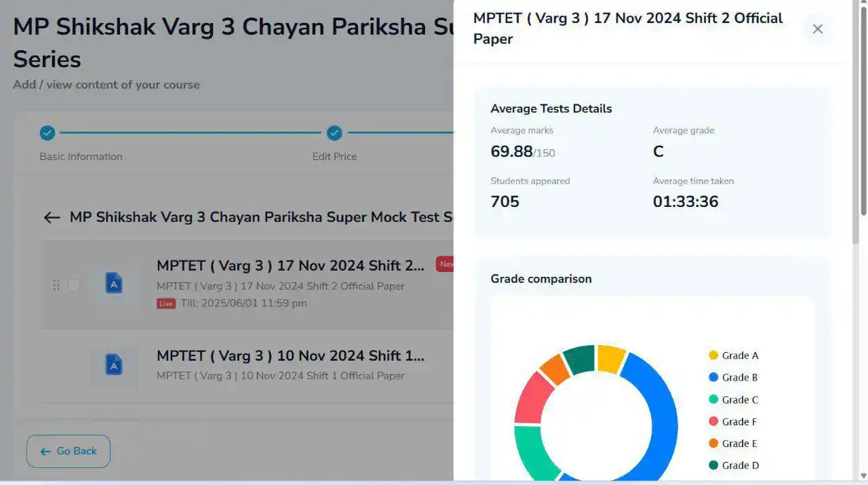Open the document icon of the 10 Nov Shift 1 test
Image resolution: width=868 pixels, height=485 pixels.
pos(114,365)
